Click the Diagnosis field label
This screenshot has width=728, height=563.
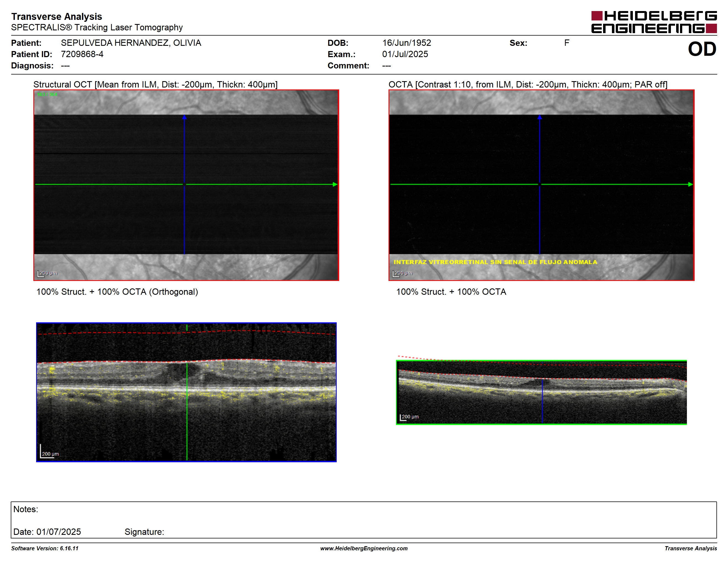(x=32, y=66)
